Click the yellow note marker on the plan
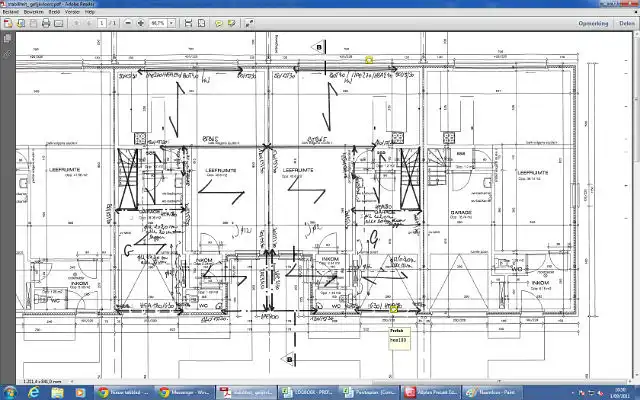Viewport: 640px width, 400px height. click(369, 60)
